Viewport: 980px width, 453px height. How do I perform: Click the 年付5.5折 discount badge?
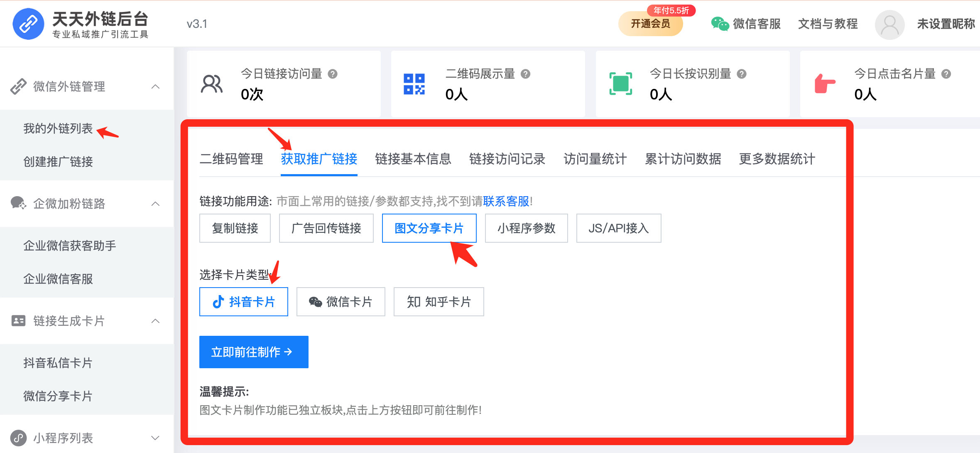coord(671,10)
